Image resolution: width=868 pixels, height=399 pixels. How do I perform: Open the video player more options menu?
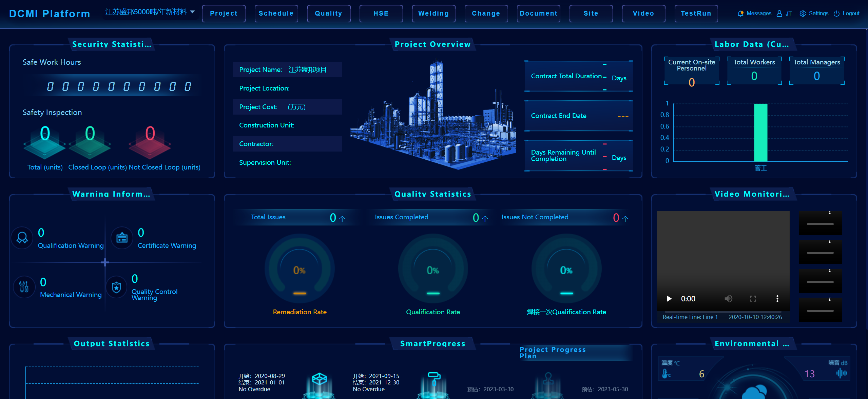point(777,299)
